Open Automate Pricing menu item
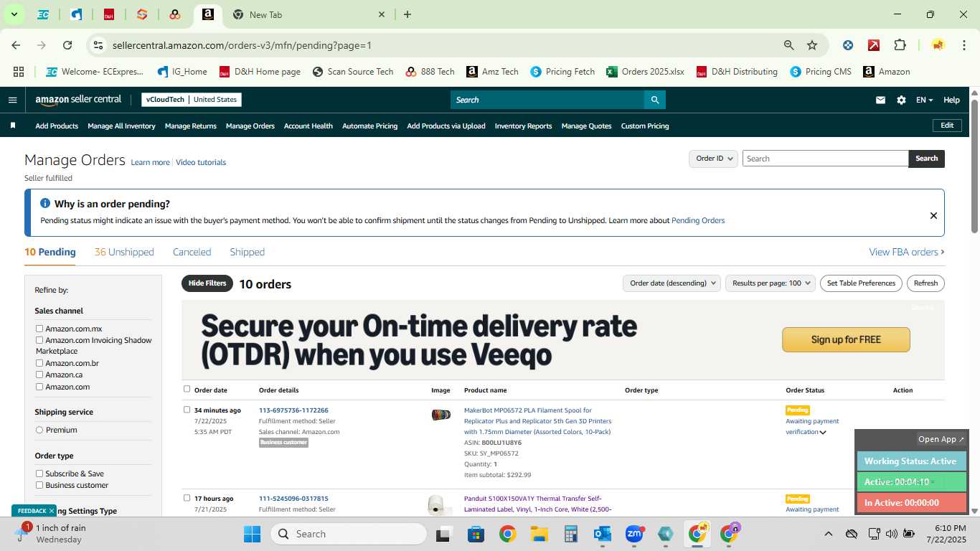 369,126
